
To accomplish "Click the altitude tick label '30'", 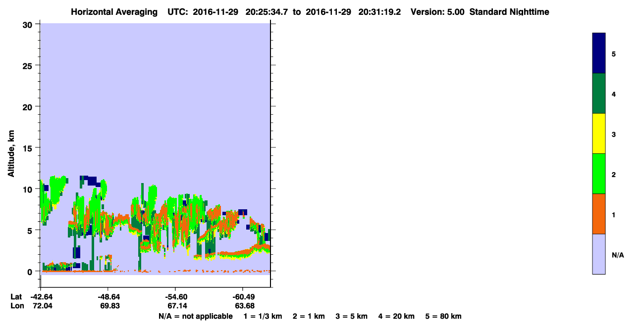I will coord(29,24).
